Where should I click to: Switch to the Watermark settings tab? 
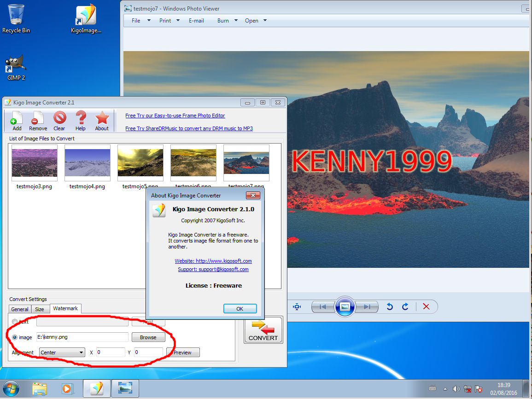click(65, 308)
